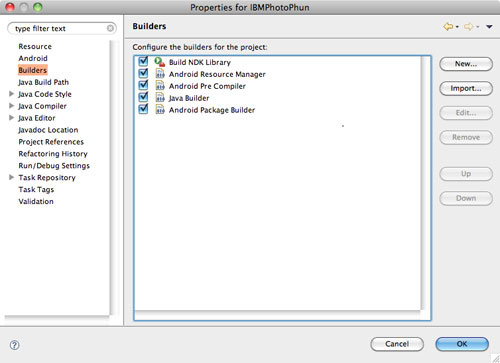The image size is (500, 363).
Task: Click the Android Pre Compiler builder icon
Action: (160, 86)
